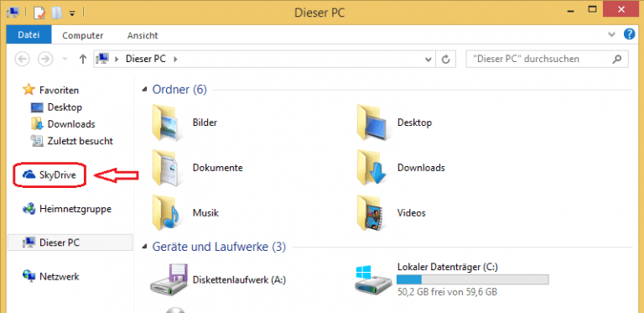Click the SkyDrive cloud icon in sidebar
Viewport: 644px width, 313px height.
tap(29, 175)
